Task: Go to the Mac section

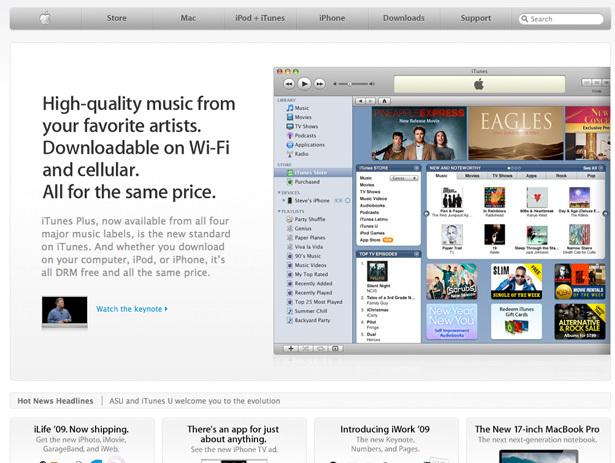Action: pos(188,18)
